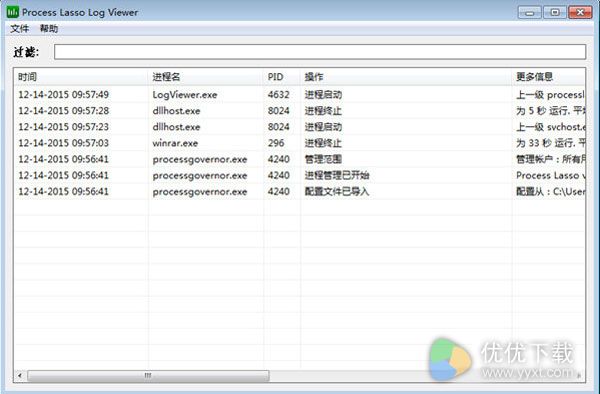Select timestamp 12-14-2015 09:57:49
The height and width of the screenshot is (394, 600).
click(x=64, y=94)
